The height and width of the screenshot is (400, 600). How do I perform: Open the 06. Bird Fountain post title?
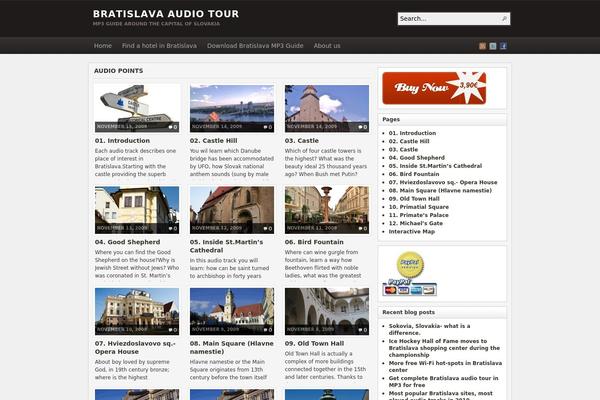314,242
